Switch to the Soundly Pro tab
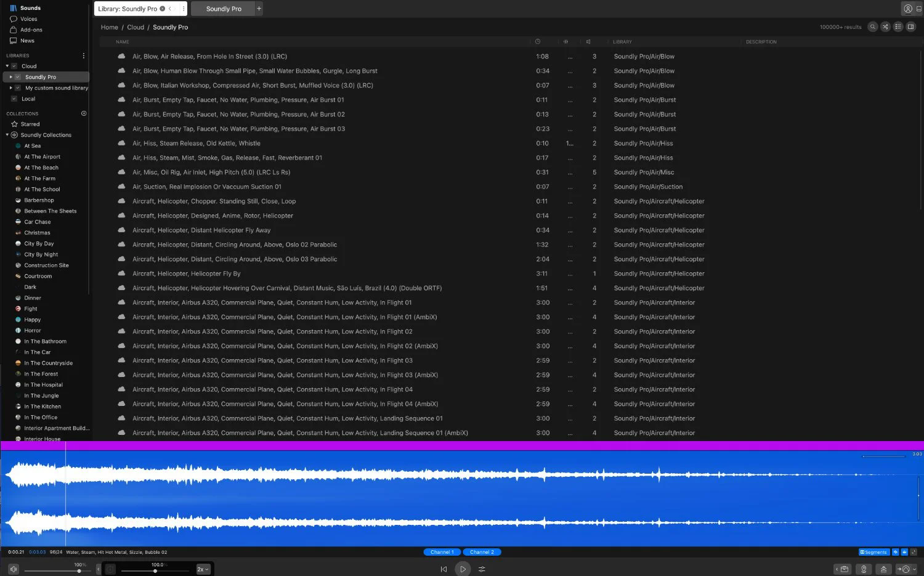This screenshot has width=924, height=576. [224, 9]
